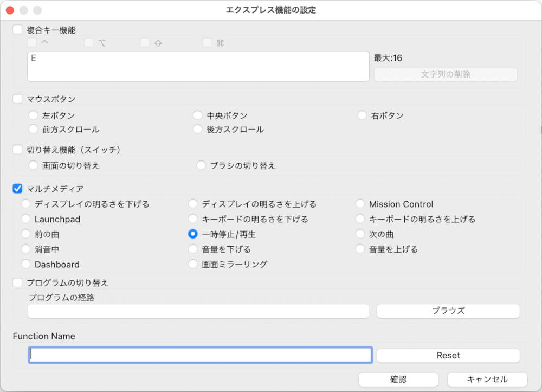
Task: Select the Mission Control radio option
Action: tap(360, 204)
